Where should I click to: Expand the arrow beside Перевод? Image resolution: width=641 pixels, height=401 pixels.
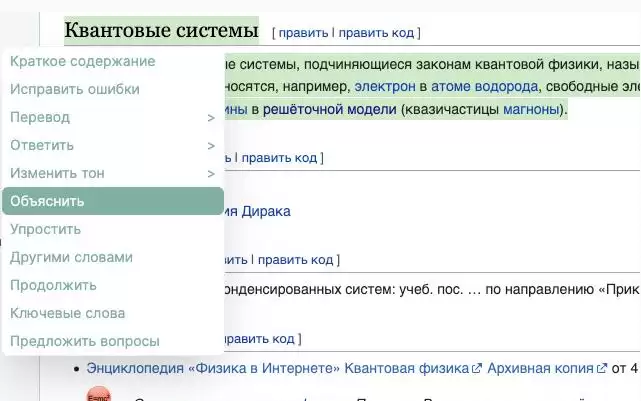(211, 118)
